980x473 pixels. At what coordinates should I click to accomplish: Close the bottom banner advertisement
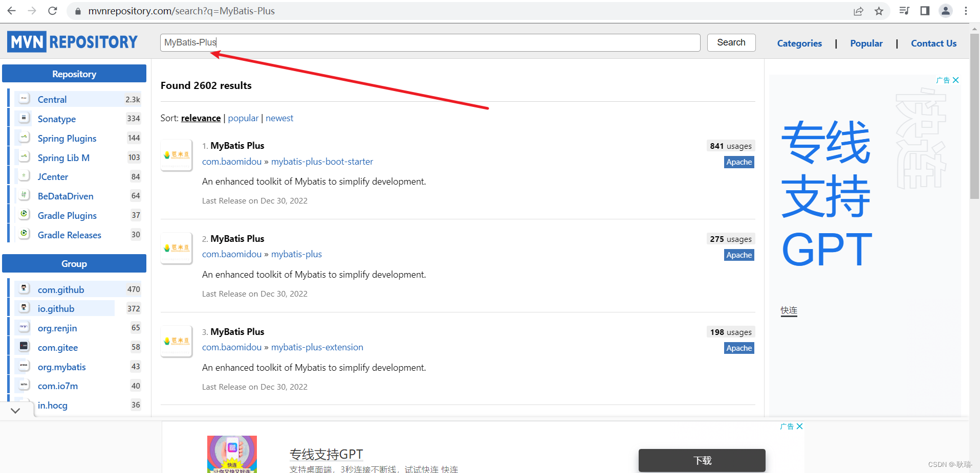[800, 426]
